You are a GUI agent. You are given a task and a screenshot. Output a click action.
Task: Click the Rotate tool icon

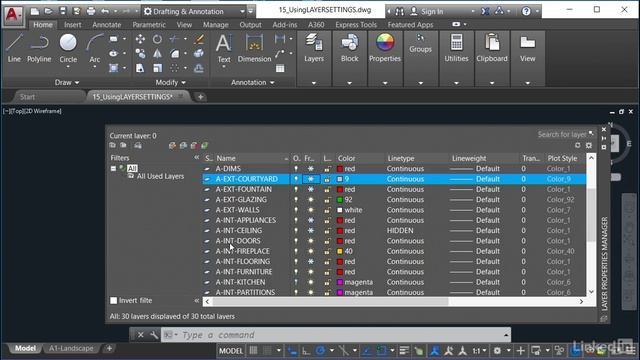(x=157, y=39)
